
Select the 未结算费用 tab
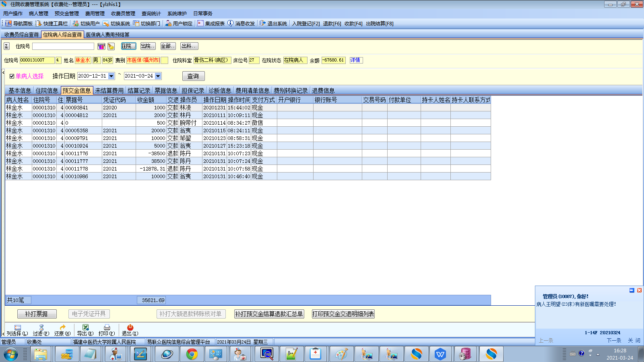pos(109,90)
